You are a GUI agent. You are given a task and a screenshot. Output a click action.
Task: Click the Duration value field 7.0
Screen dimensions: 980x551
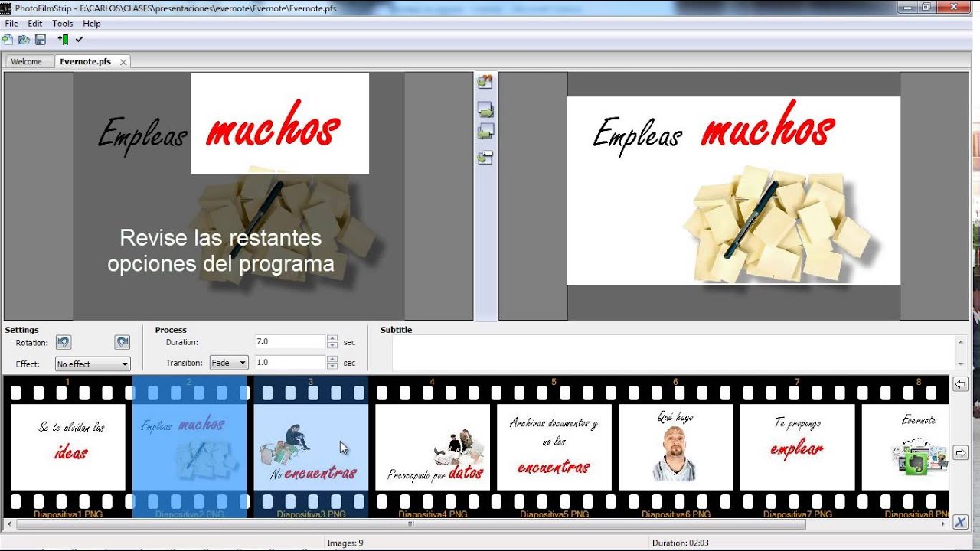tap(291, 342)
